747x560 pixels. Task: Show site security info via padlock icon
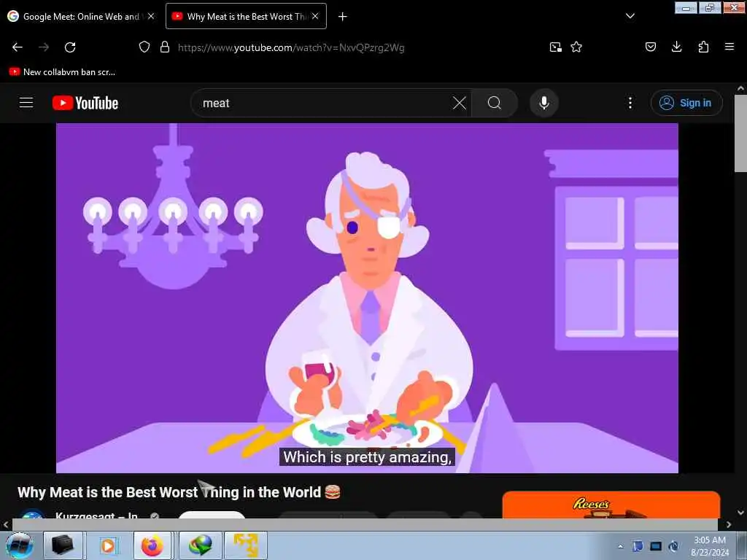165,47
